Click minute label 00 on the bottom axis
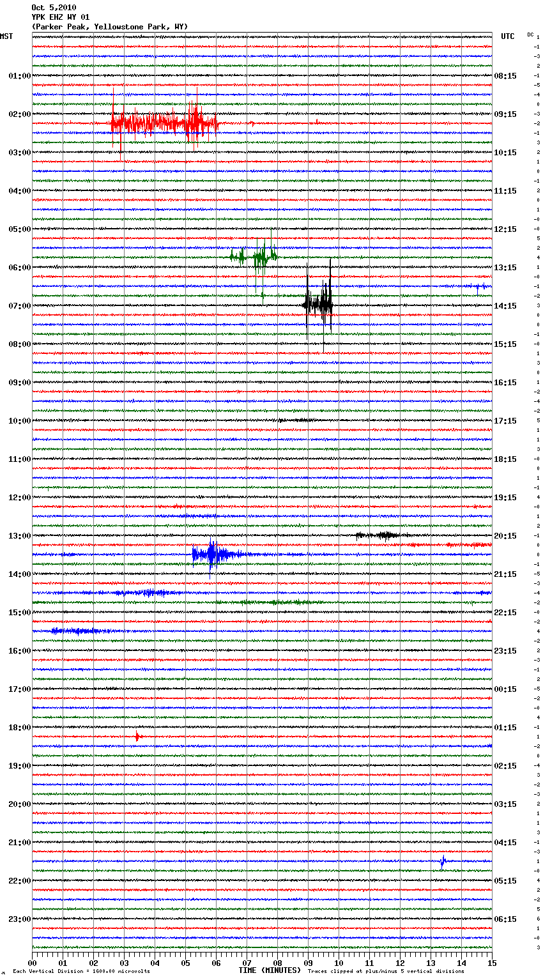The image size is (543, 980). point(32,963)
